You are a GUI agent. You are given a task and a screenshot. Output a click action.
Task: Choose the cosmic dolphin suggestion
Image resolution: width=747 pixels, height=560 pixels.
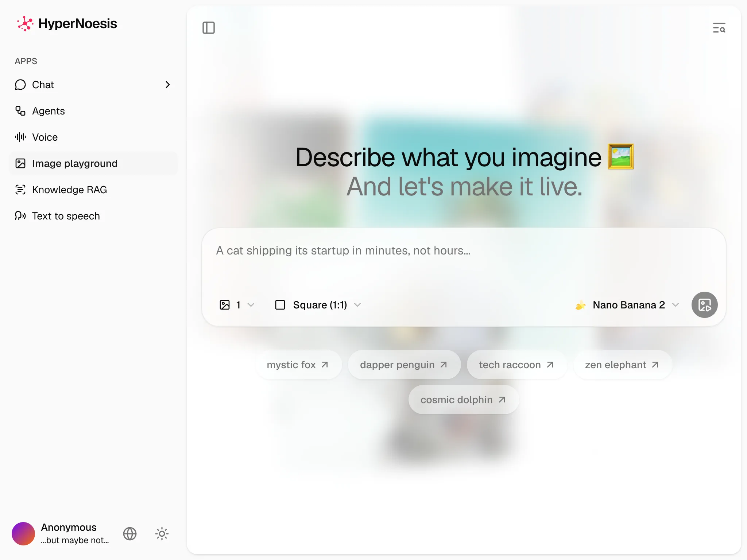pyautogui.click(x=463, y=400)
